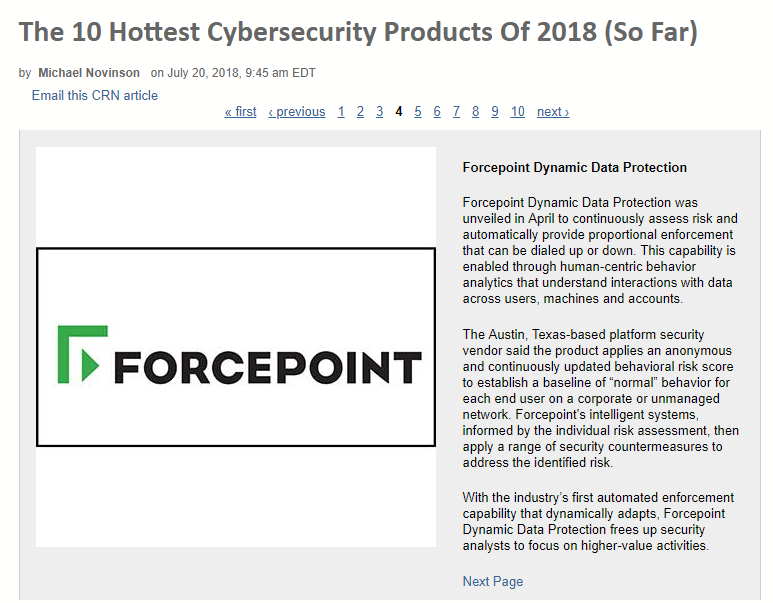Click Email this CRN article link
Image resolution: width=773 pixels, height=603 pixels.
point(95,96)
